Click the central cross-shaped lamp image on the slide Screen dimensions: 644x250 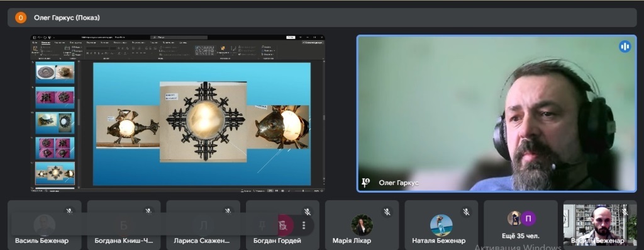(203, 122)
